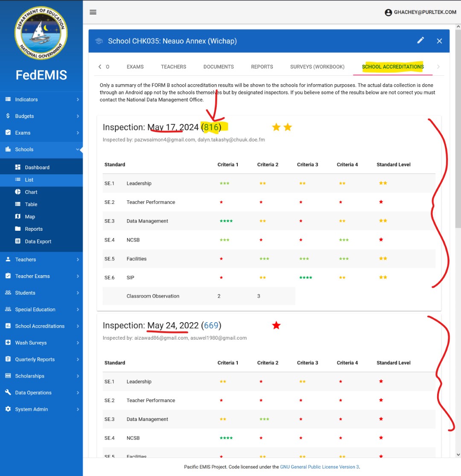The image size is (461, 476).
Task: Click the vertical page scrollbar
Action: pos(458,128)
